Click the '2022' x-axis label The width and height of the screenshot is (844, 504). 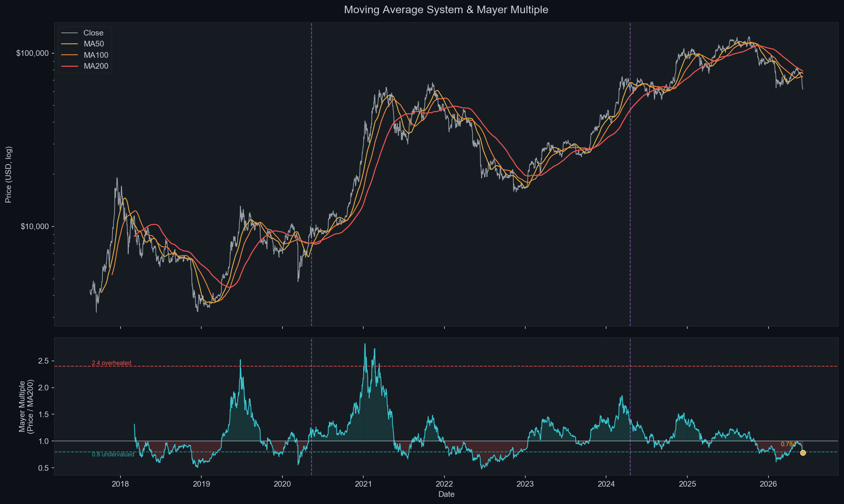(444, 484)
